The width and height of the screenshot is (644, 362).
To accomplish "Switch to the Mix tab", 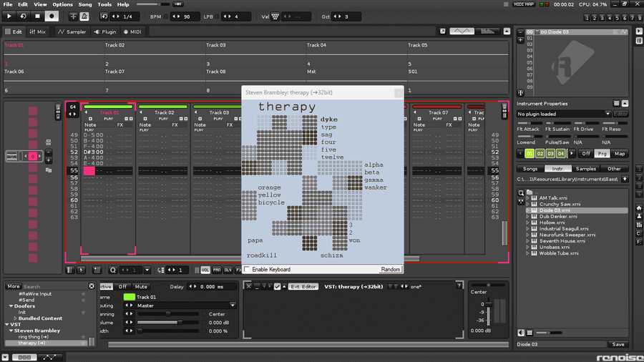I will 37,31.
